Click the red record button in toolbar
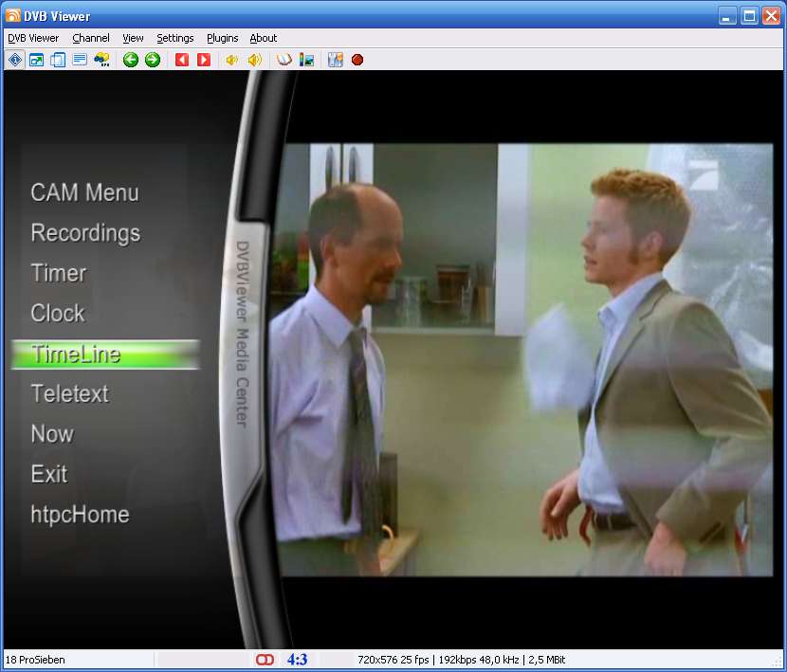This screenshot has width=787, height=672. (x=357, y=60)
